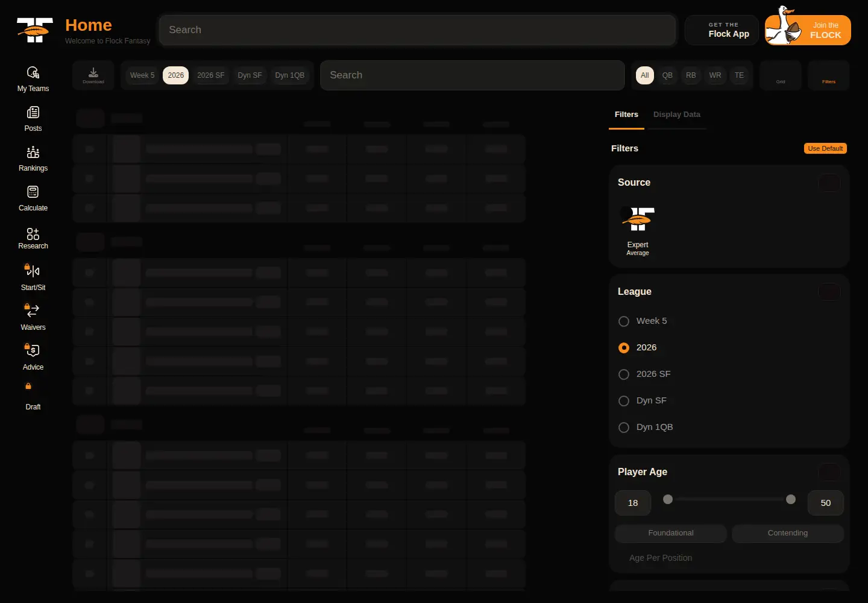Open the locked Waivers section
This screenshot has width=868, height=603.
point(33,317)
